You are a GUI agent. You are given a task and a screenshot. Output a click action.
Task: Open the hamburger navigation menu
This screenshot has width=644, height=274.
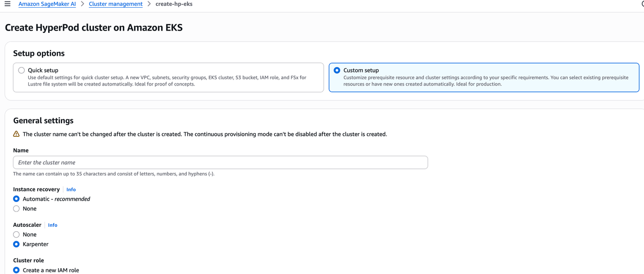click(x=7, y=4)
